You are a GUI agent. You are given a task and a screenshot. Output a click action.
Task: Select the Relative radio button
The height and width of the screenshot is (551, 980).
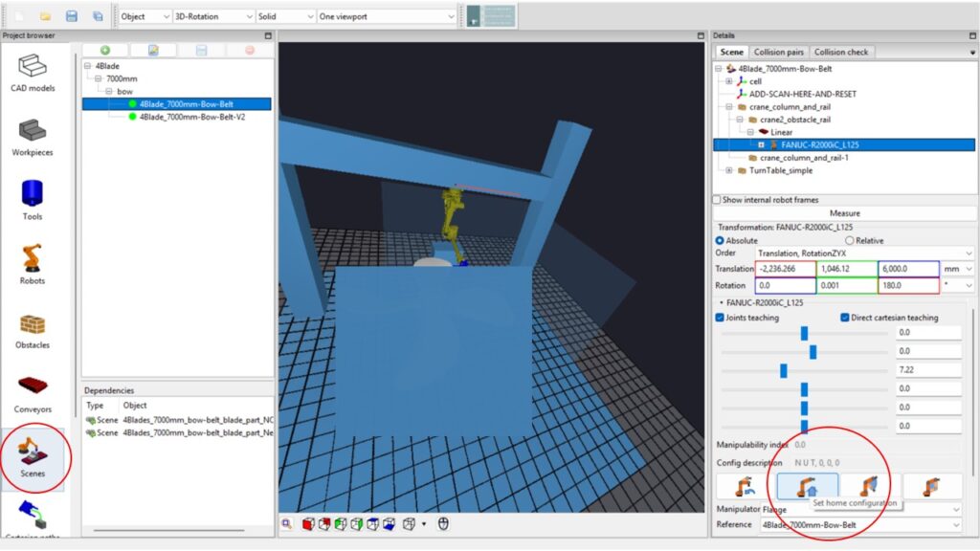coord(849,241)
